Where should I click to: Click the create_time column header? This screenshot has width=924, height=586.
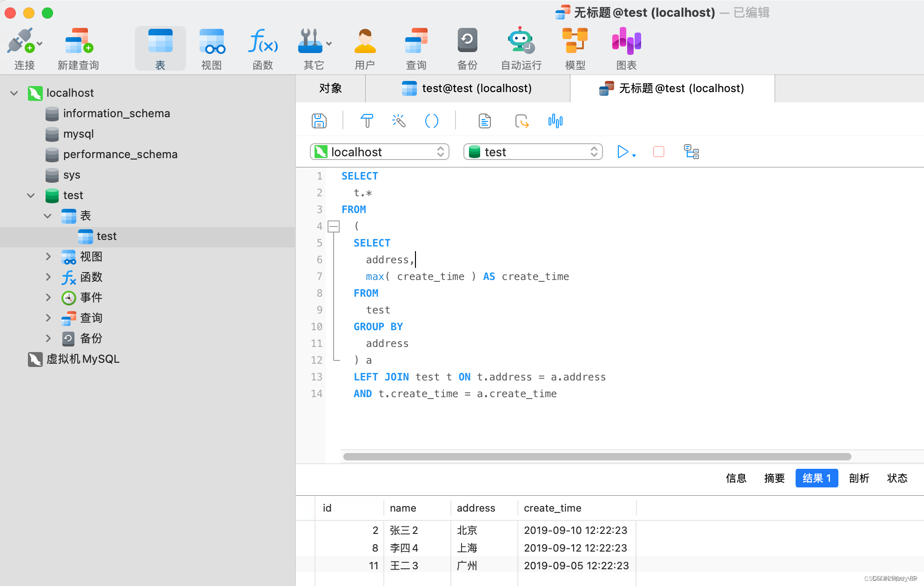[x=577, y=508]
